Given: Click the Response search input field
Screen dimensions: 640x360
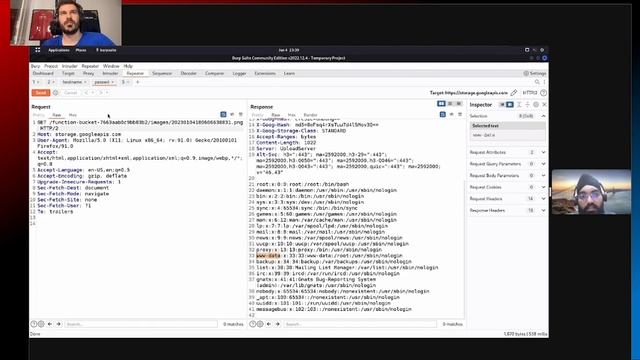Looking at the screenshot, I should coord(360,324).
